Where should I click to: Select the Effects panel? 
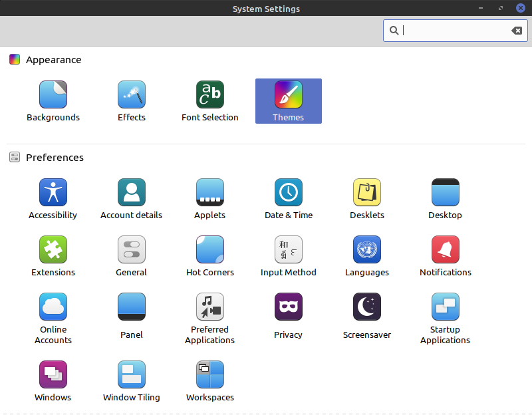pyautogui.click(x=131, y=100)
